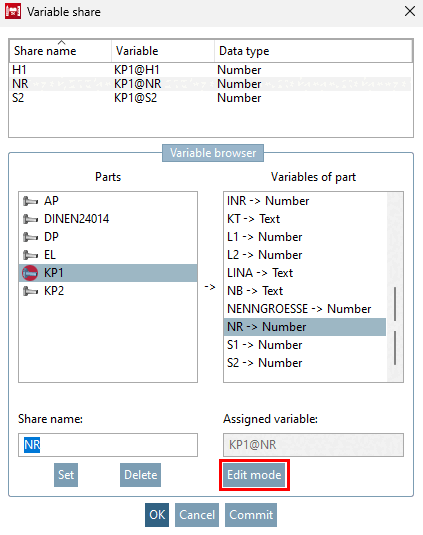This screenshot has height=535, width=423.
Task: Click the Assigned variable field
Action: pos(313,445)
